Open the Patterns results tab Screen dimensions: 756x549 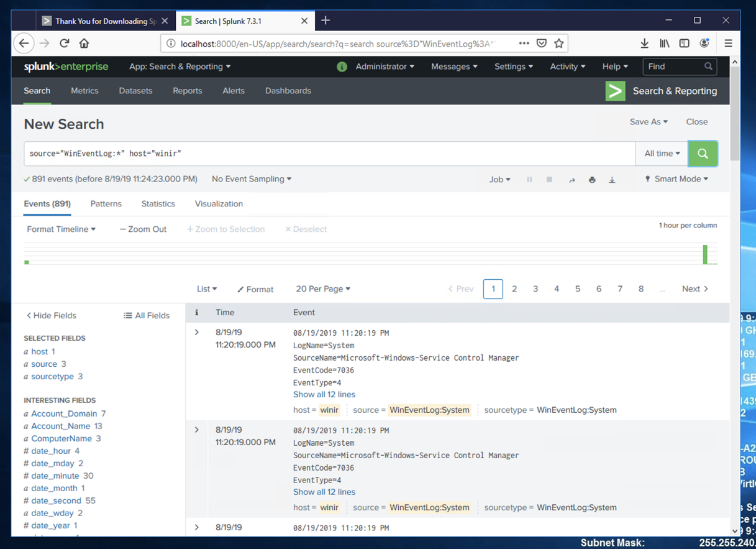point(106,204)
